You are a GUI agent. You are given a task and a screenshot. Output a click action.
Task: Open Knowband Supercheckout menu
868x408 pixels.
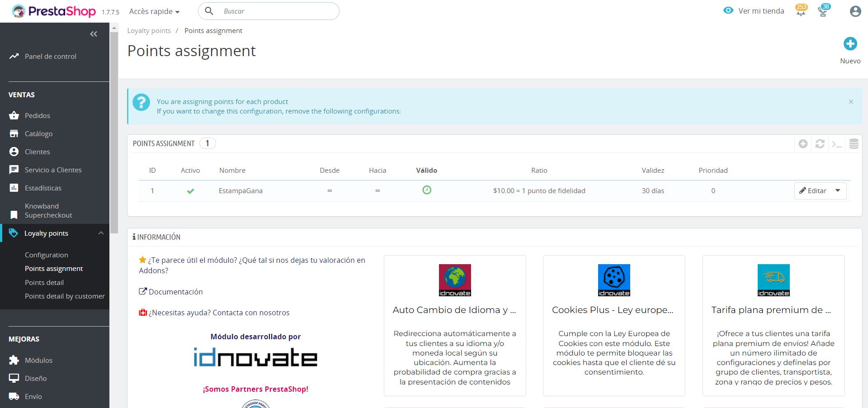48,210
